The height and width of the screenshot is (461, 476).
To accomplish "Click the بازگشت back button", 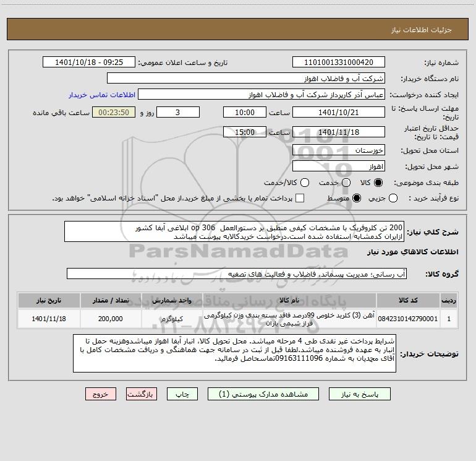I will click(142, 394).
